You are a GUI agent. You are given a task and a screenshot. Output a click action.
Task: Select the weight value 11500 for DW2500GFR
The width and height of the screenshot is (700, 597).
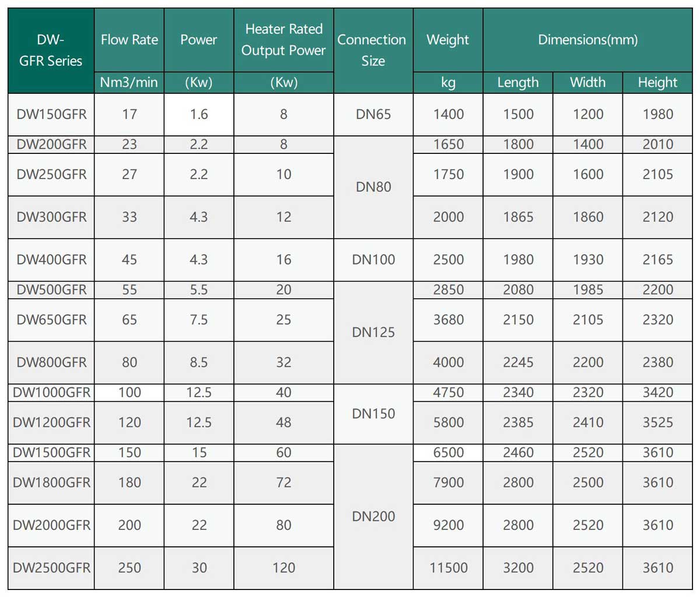[x=447, y=568]
